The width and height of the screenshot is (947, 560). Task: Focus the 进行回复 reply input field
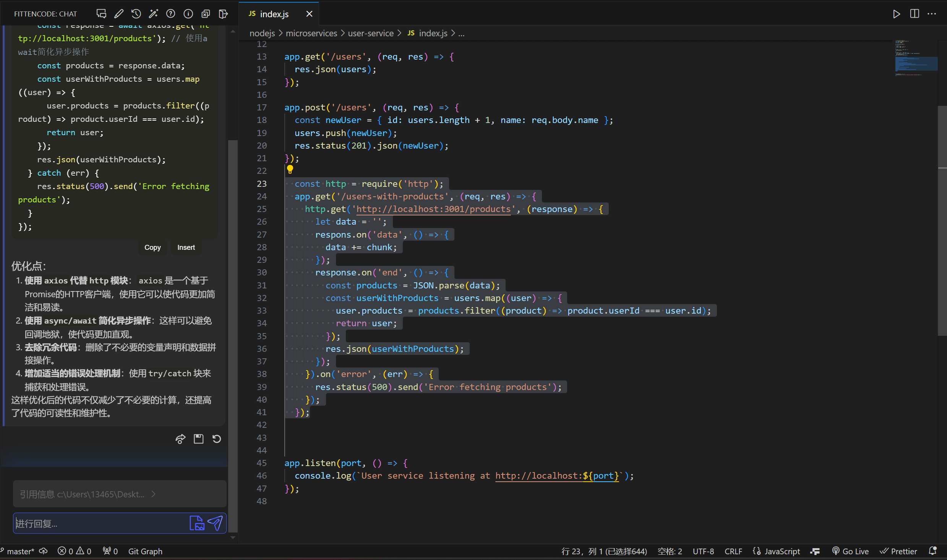(99, 523)
